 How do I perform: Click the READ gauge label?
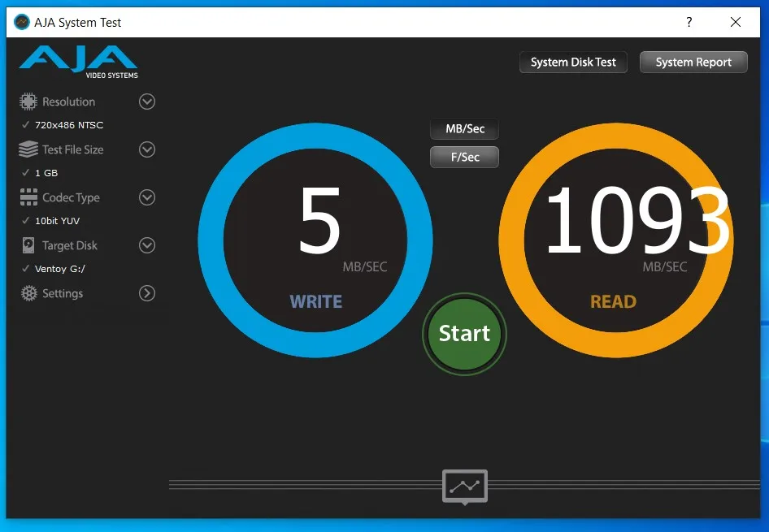click(x=613, y=302)
